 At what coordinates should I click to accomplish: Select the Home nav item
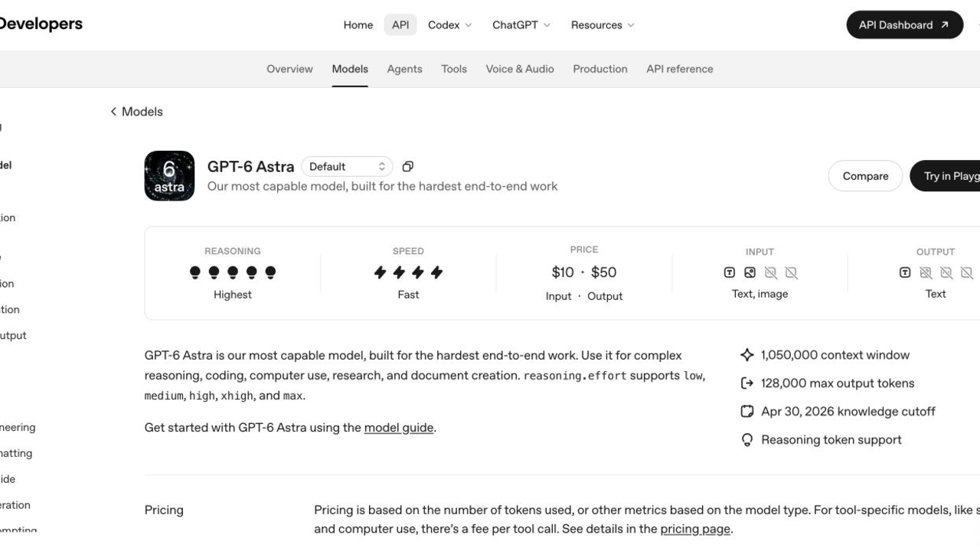358,25
